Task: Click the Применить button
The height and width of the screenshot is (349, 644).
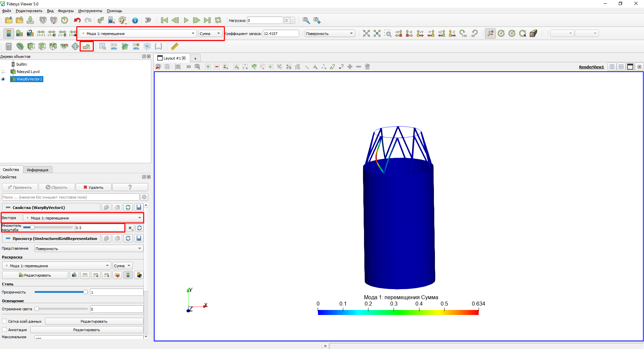Action: click(x=20, y=187)
